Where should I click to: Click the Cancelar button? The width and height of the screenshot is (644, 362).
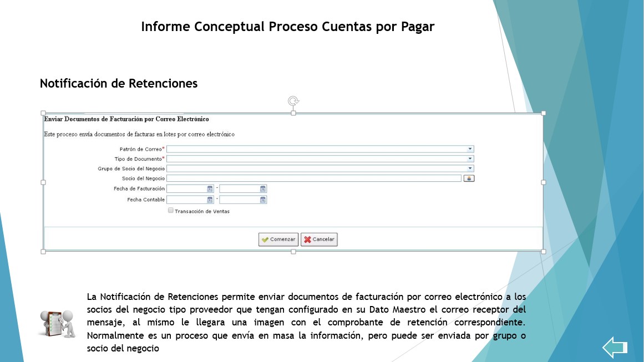click(319, 239)
